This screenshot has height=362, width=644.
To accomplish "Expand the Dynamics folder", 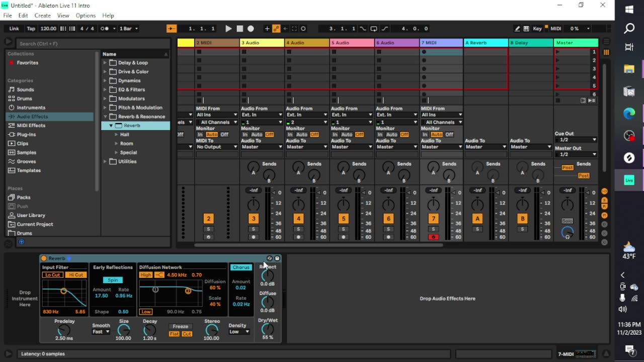I will 106,81.
